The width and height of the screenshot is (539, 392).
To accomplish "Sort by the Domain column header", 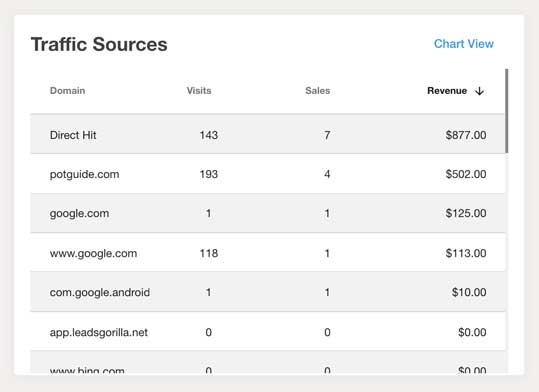I will 67,91.
